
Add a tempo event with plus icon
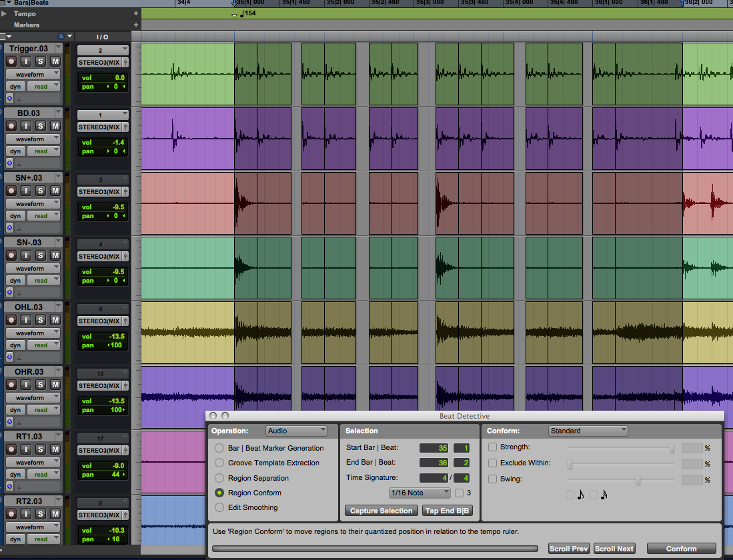tap(136, 13)
